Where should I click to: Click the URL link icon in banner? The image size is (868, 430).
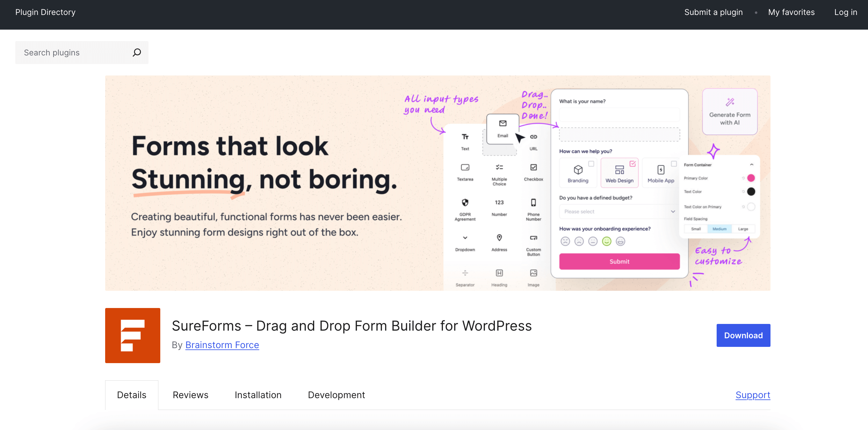[x=533, y=137]
